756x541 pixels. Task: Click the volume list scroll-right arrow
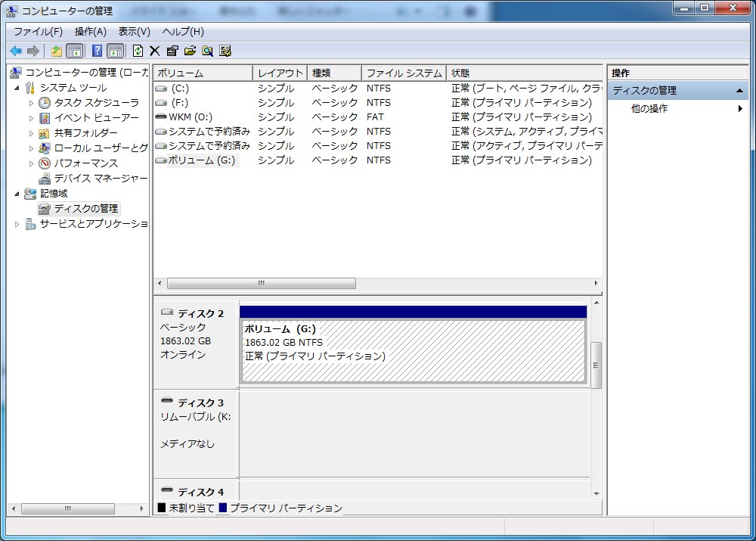(x=596, y=283)
